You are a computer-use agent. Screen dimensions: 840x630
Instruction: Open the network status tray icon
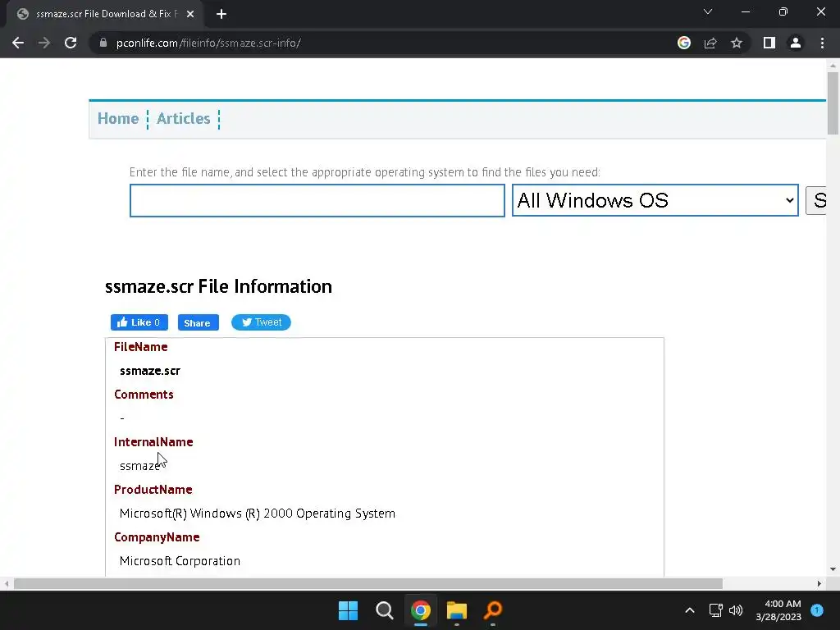click(715, 610)
